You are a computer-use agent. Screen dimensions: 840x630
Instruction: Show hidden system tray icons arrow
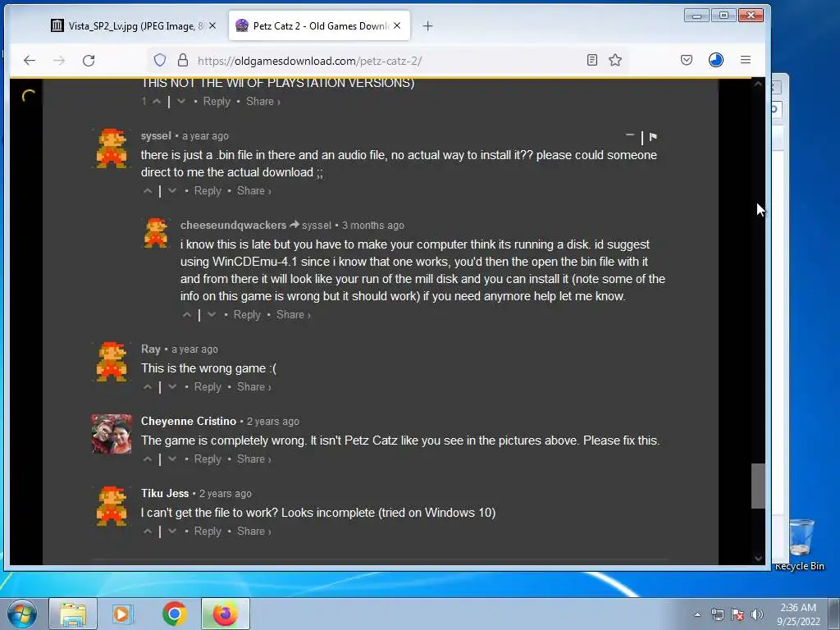[x=697, y=614]
